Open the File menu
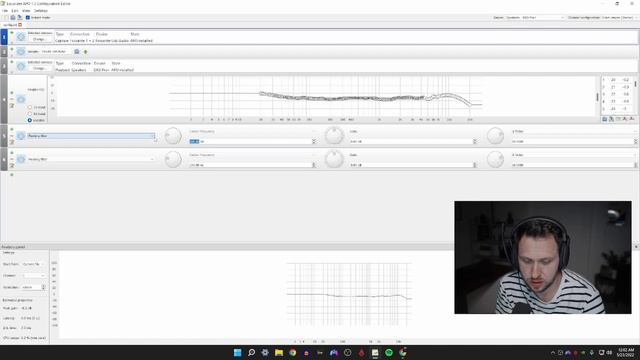 coord(5,11)
